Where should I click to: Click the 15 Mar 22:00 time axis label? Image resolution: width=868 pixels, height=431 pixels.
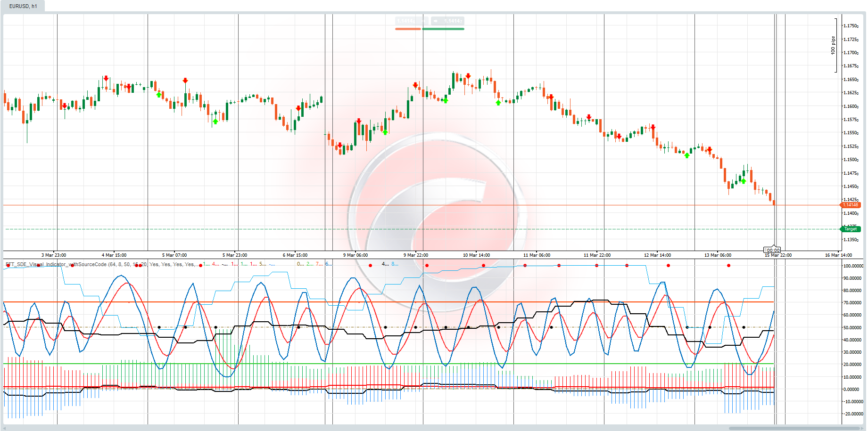778,255
